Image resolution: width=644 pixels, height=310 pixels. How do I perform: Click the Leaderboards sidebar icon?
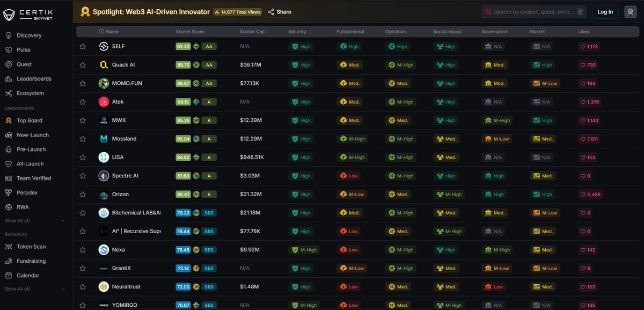[8, 79]
